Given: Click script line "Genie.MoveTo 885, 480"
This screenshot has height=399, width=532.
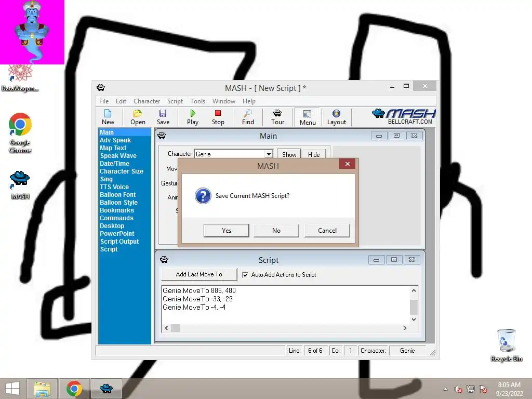Looking at the screenshot, I should (x=199, y=290).
